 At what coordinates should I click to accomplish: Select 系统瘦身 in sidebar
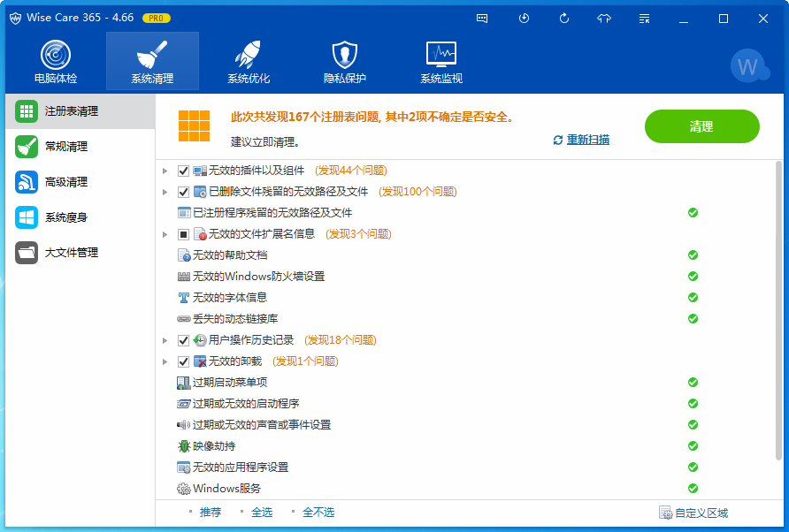click(80, 217)
